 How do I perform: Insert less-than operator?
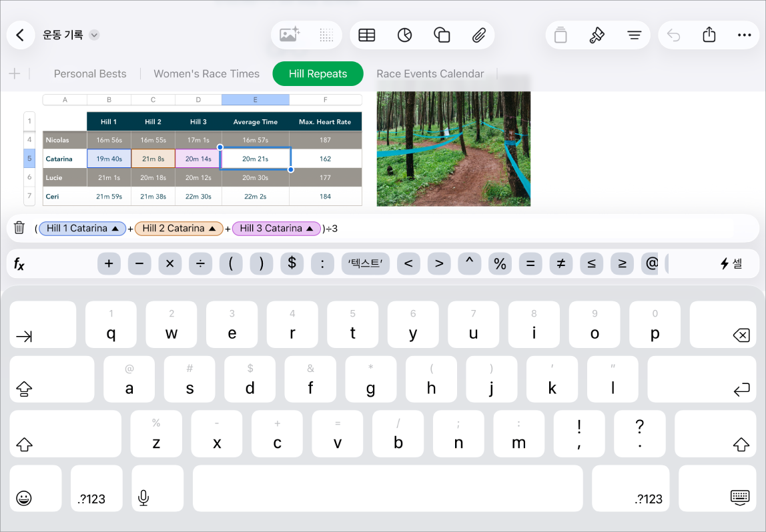[408, 263]
